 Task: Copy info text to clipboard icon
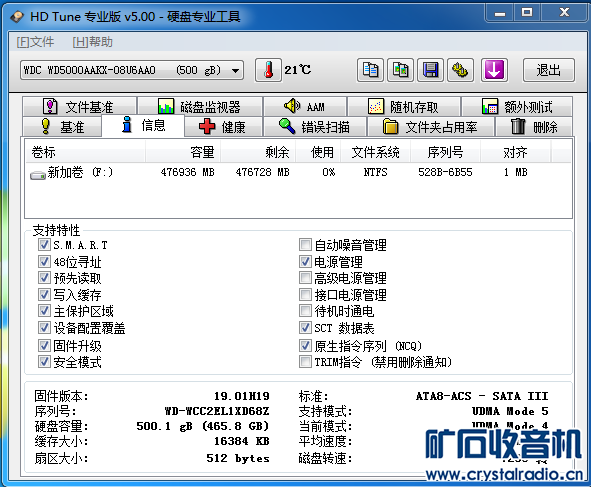[370, 70]
